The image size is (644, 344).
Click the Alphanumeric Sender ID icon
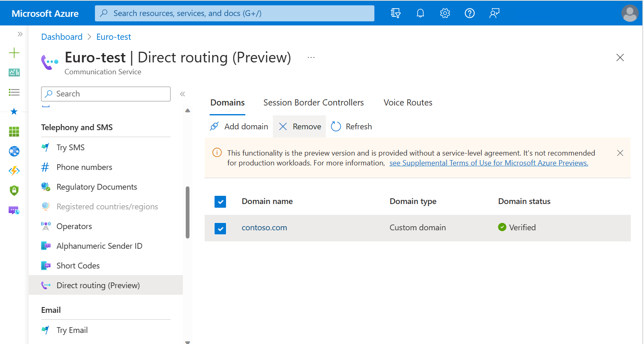tap(46, 246)
